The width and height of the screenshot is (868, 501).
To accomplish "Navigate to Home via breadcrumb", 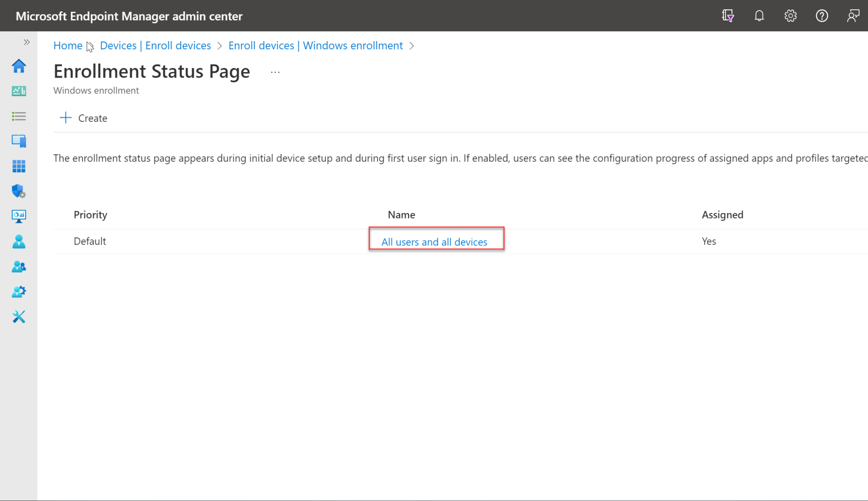I will [68, 45].
